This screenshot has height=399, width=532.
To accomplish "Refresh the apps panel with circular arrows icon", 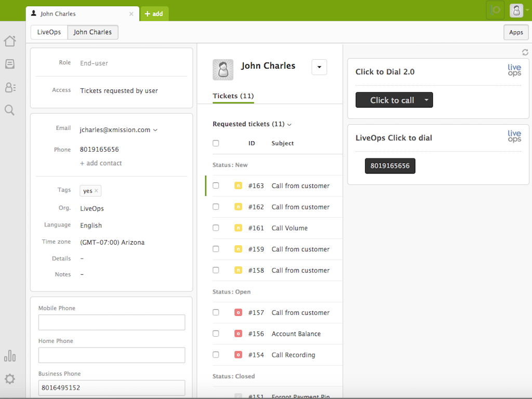I will pos(525,52).
